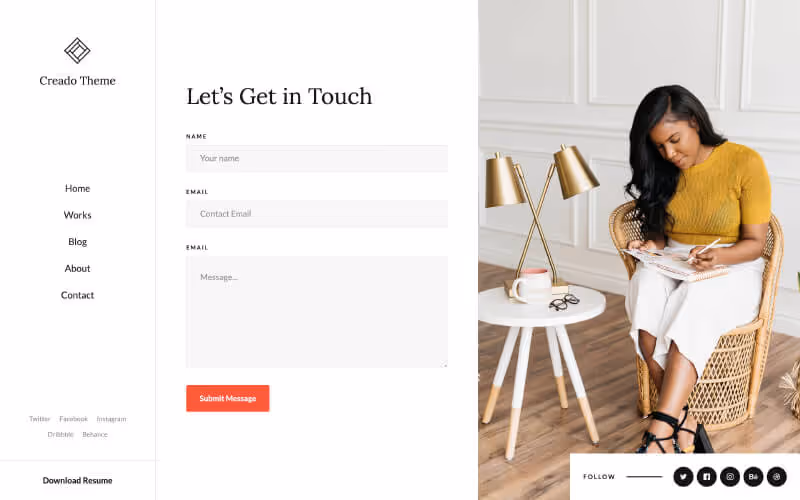Open the Twitter circle icon under Follow
The image size is (800, 500).
[683, 477]
